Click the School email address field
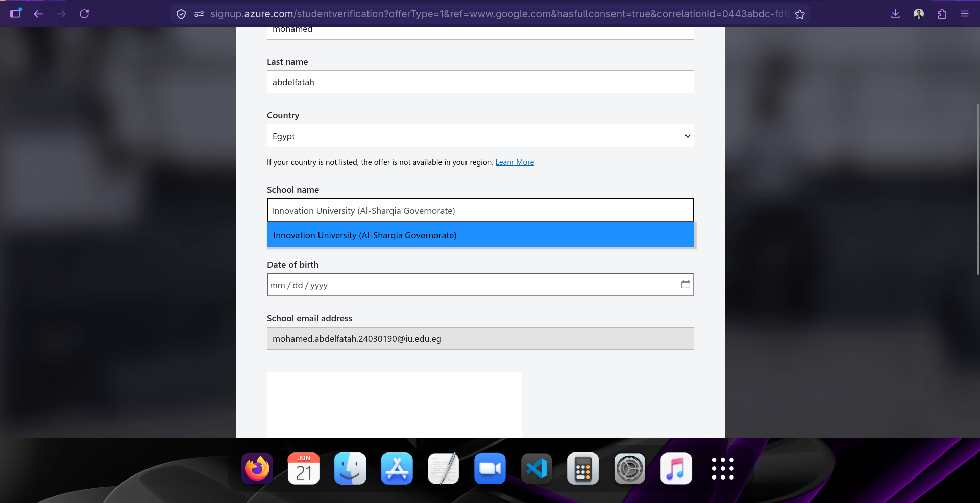Viewport: 980px width, 503px height. click(480, 339)
